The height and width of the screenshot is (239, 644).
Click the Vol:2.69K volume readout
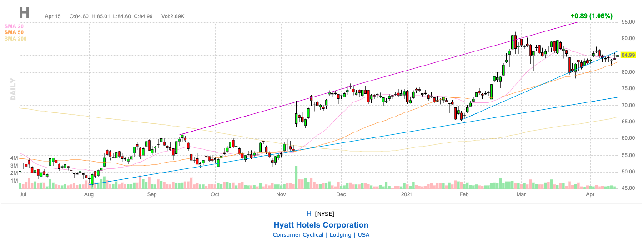pyautogui.click(x=173, y=16)
